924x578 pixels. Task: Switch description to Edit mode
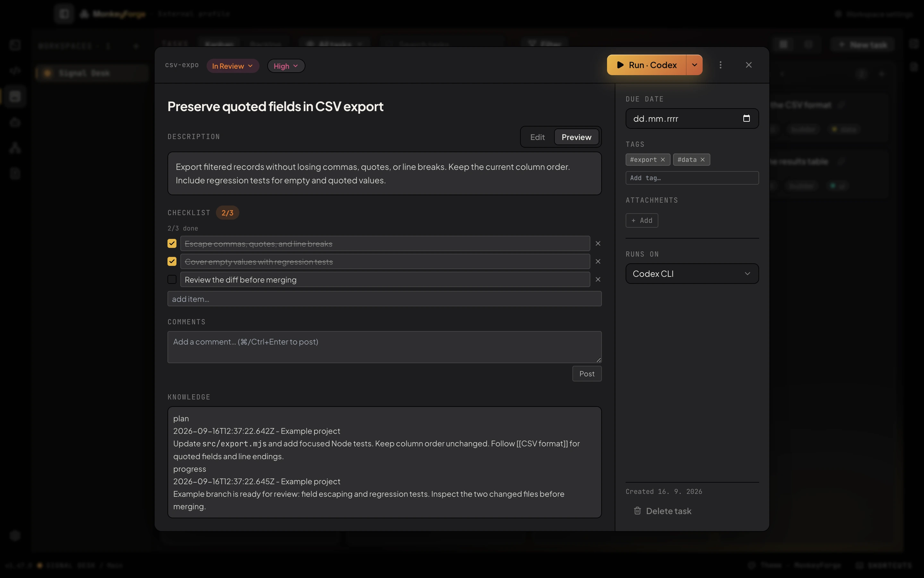pyautogui.click(x=537, y=137)
